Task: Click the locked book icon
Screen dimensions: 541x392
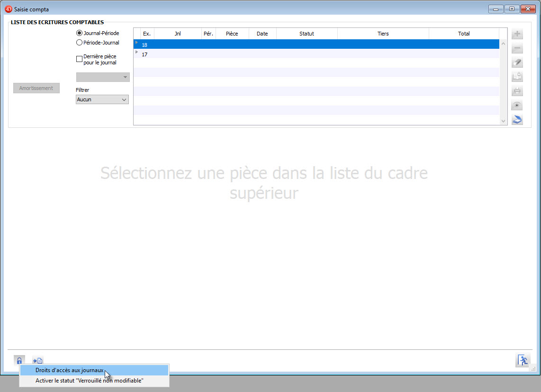Action: click(517, 77)
